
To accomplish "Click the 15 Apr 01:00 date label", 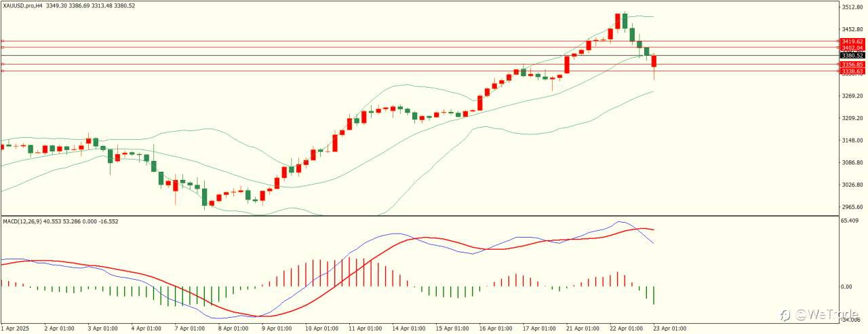I will pyautogui.click(x=451, y=329).
